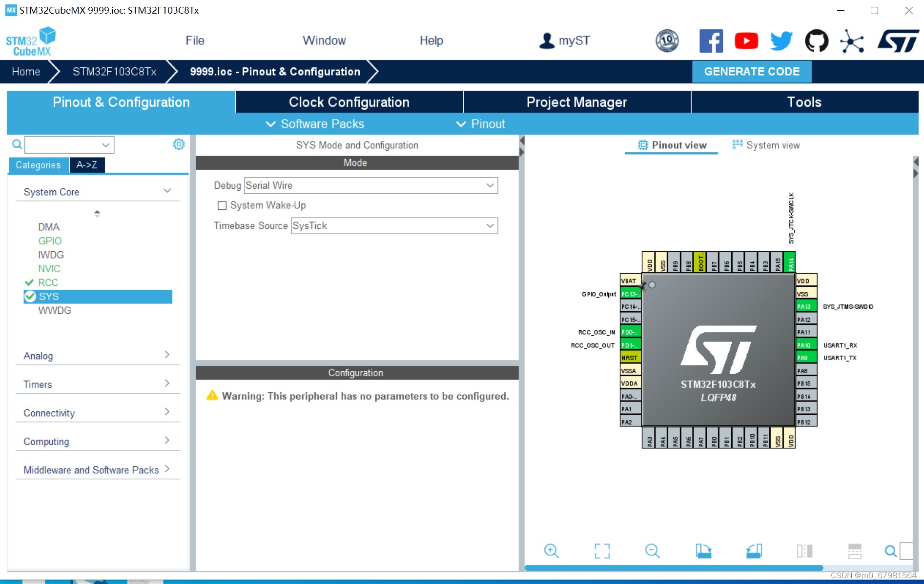Open the myST user account
Screen dimensions: 924x584
[x=565, y=40]
